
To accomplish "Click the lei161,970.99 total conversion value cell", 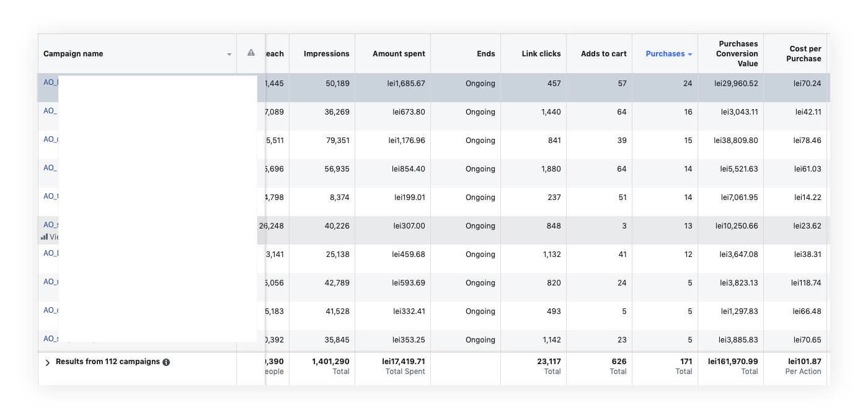I will [x=733, y=366].
